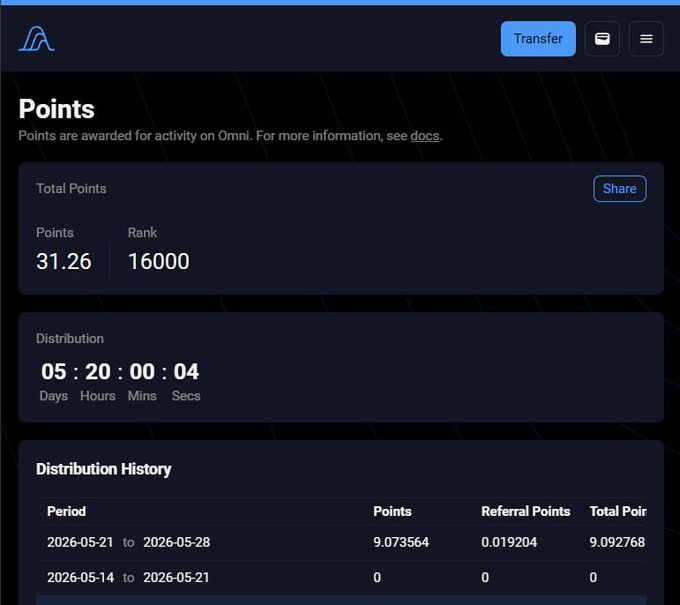Click the date 2026-05-28
Viewport: 680px width, 605px height.
coord(177,542)
